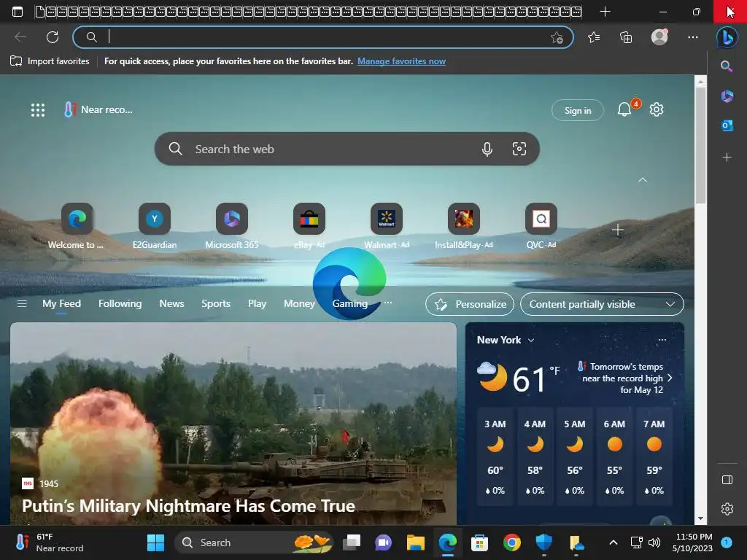Select the My Feed tab
The height and width of the screenshot is (560, 747).
(61, 304)
